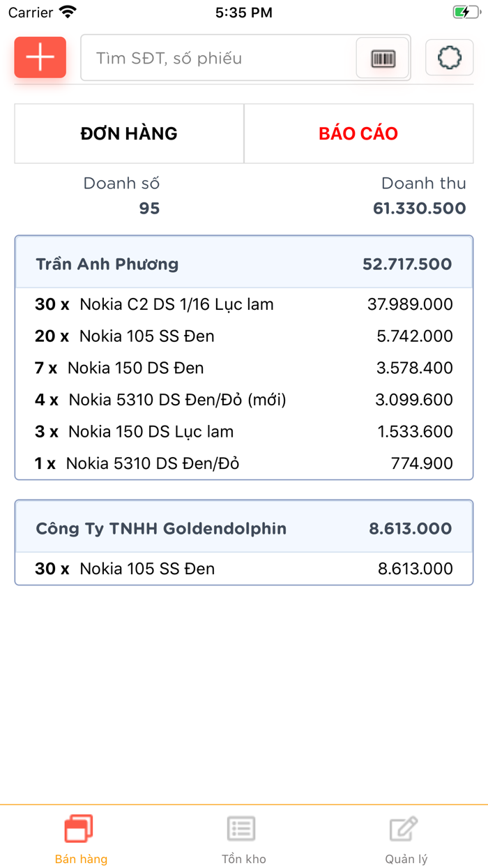The height and width of the screenshot is (868, 488).
Task: Switch to the BÁO CÁO tab
Action: pyautogui.click(x=358, y=133)
